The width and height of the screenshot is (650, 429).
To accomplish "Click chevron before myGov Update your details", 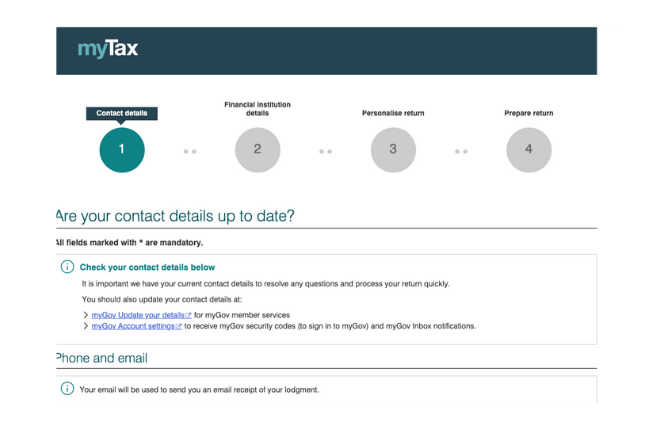I will [x=85, y=315].
